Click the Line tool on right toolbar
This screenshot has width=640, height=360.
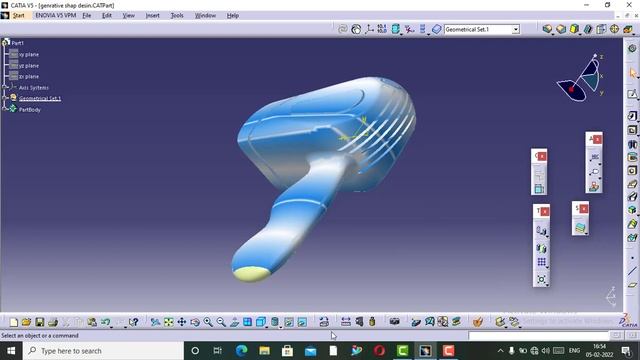(632, 271)
